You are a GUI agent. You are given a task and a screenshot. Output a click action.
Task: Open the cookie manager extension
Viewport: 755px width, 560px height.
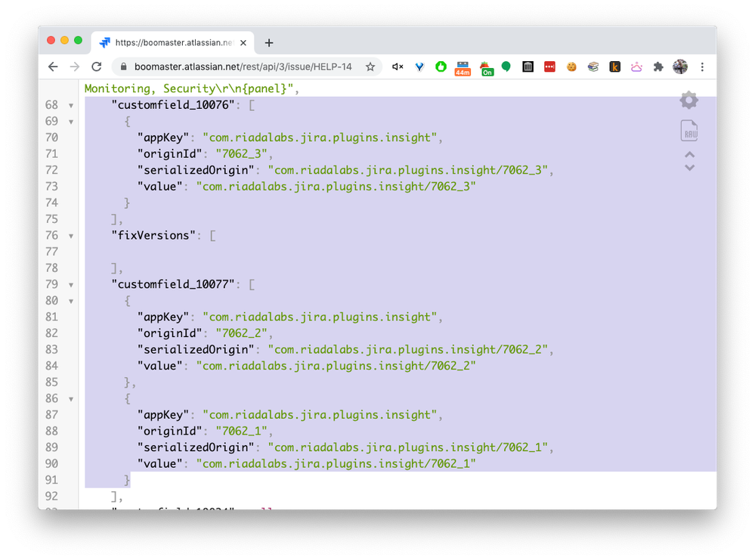click(571, 67)
